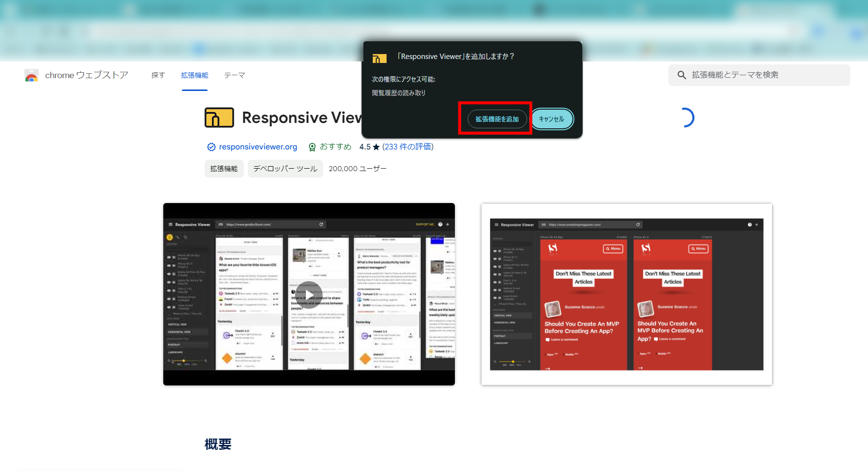This screenshot has width=868, height=471.
Task: Click the 次の権限にアクセス可能 text in dialog
Action: pos(403,79)
